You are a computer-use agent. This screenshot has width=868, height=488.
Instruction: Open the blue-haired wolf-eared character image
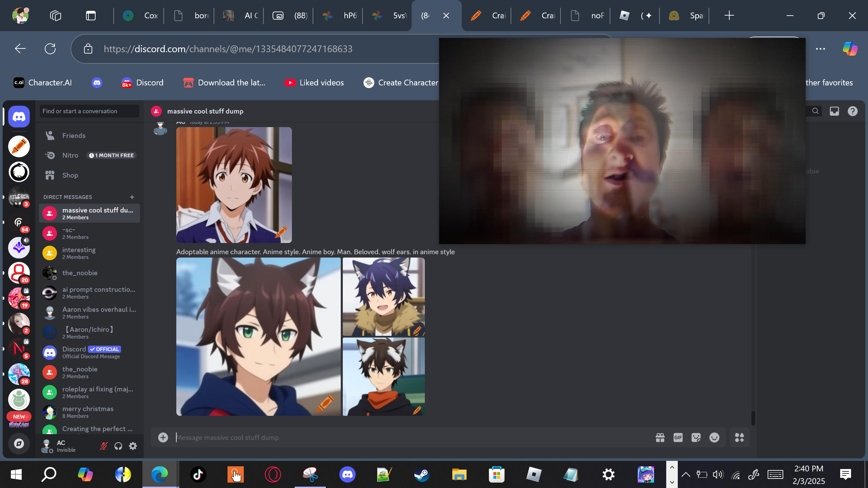384,297
